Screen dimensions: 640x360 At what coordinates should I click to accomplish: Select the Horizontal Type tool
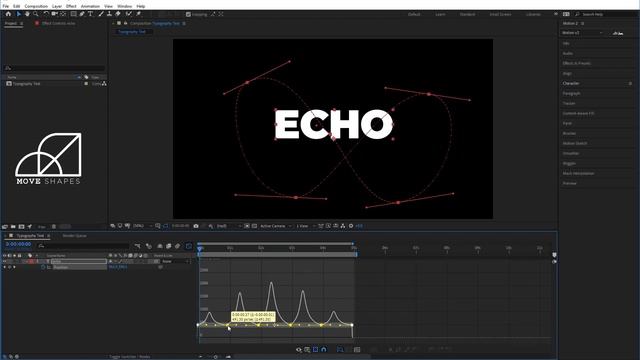click(x=91, y=14)
